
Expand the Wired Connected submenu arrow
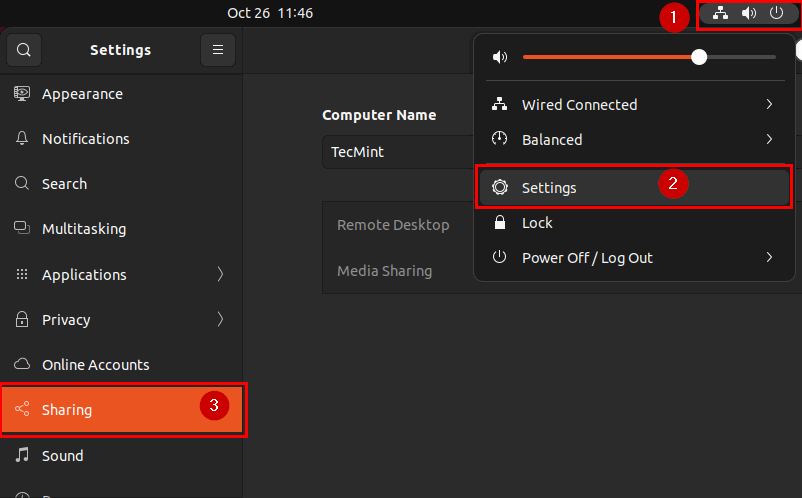click(x=769, y=105)
